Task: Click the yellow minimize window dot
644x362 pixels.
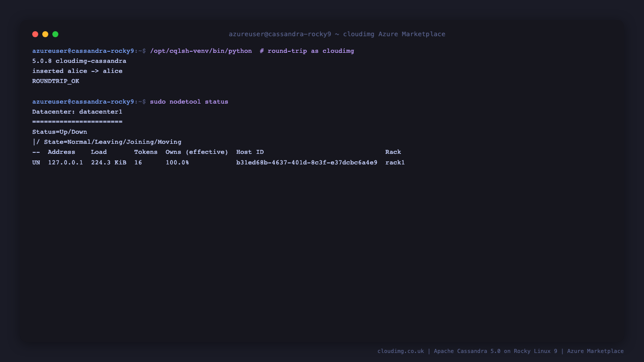Action: click(45, 34)
